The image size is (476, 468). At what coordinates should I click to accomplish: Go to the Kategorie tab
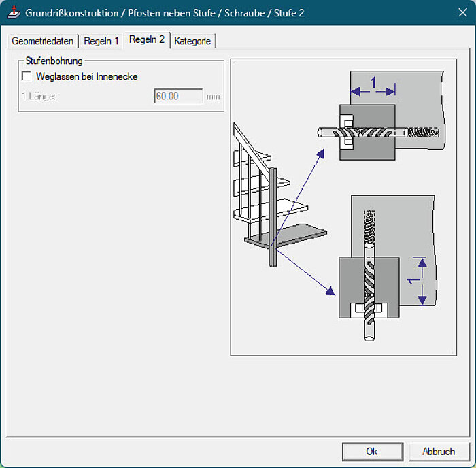point(192,41)
